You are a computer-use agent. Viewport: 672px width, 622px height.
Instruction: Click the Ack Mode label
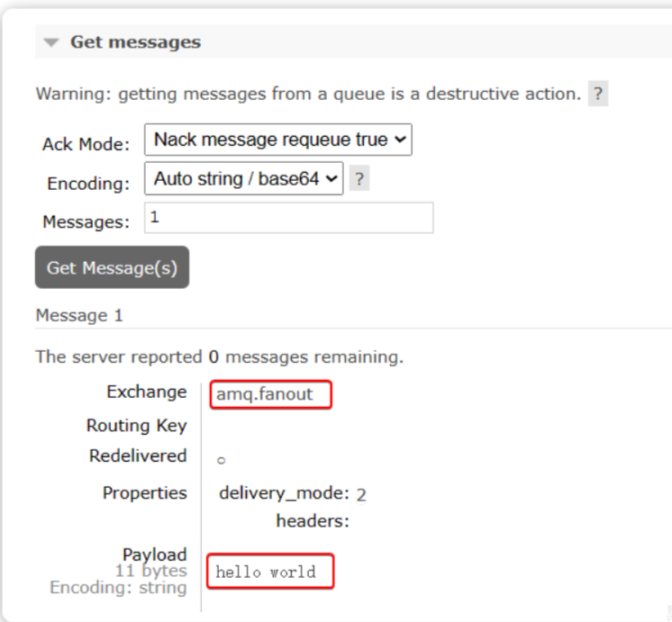click(x=86, y=144)
